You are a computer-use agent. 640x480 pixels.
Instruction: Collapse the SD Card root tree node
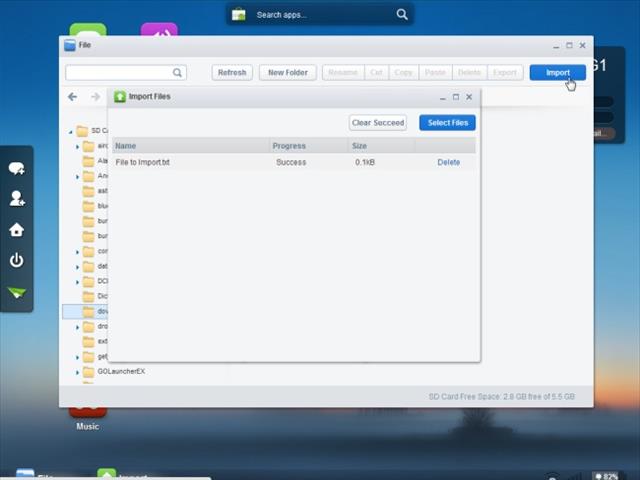pyautogui.click(x=70, y=131)
